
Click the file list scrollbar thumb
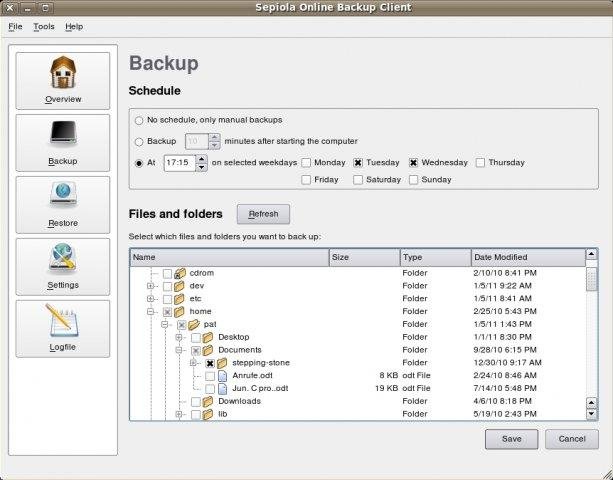[591, 279]
